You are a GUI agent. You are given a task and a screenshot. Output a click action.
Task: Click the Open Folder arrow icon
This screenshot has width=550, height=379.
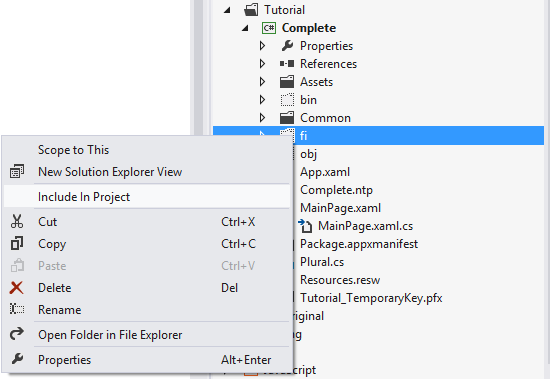point(17,334)
